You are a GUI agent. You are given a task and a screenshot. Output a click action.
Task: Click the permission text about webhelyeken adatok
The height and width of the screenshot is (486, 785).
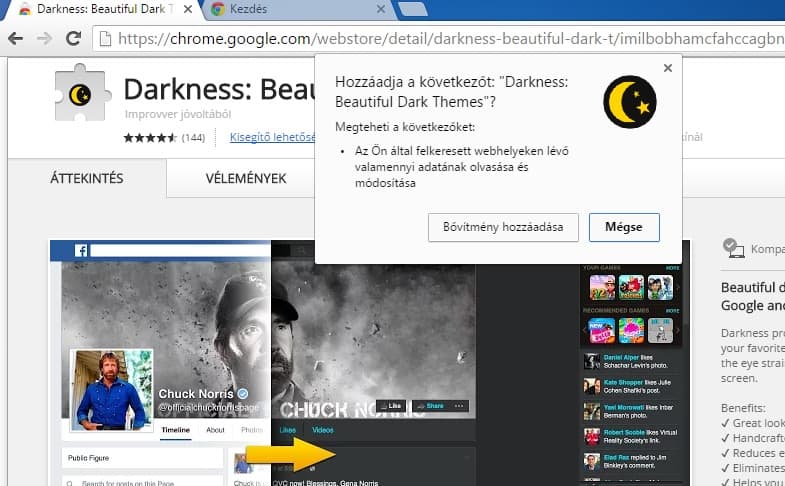point(461,167)
